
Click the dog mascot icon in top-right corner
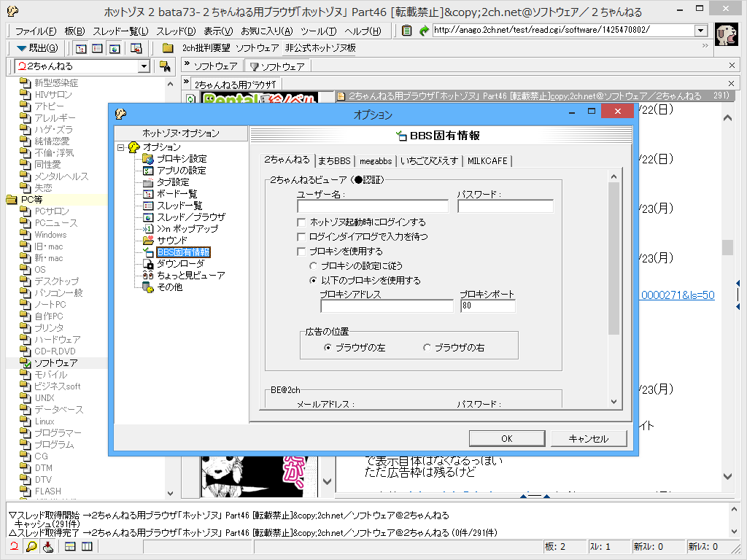(x=725, y=31)
